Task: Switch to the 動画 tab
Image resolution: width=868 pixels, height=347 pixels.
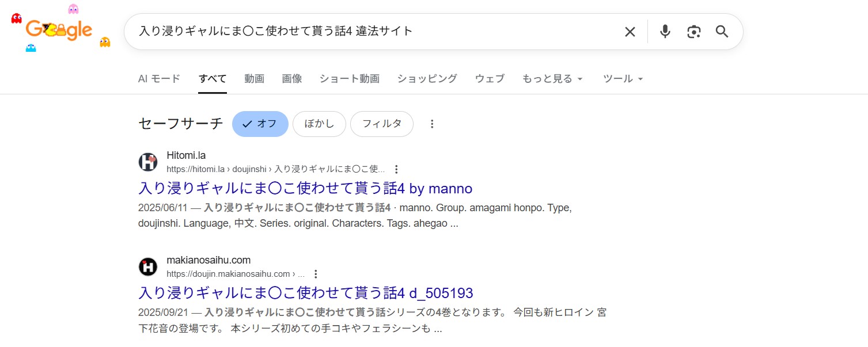Action: tap(254, 79)
